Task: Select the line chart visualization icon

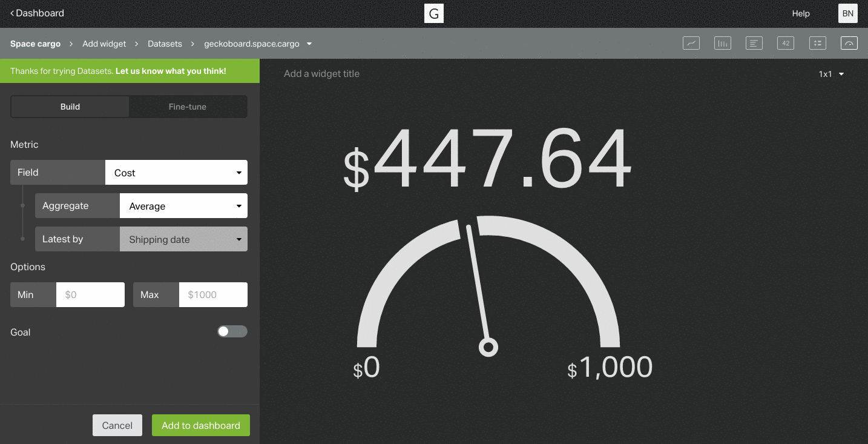Action: pyautogui.click(x=691, y=43)
